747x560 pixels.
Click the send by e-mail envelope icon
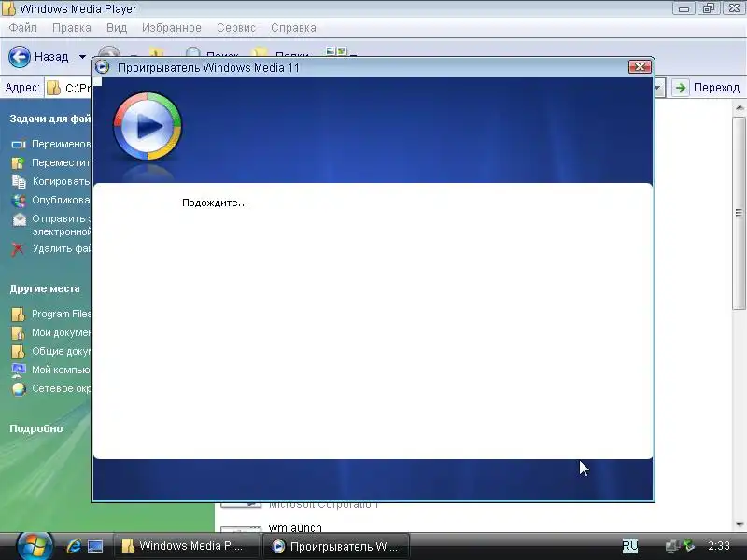19,219
